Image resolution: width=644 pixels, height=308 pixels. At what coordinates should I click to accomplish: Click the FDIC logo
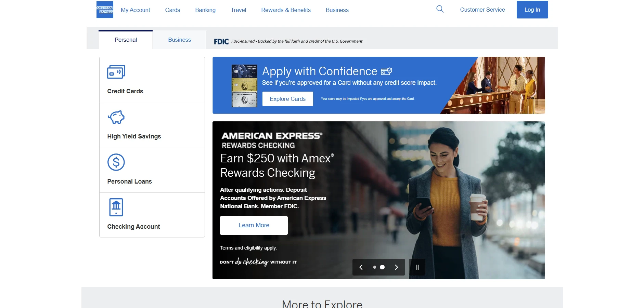(x=221, y=41)
